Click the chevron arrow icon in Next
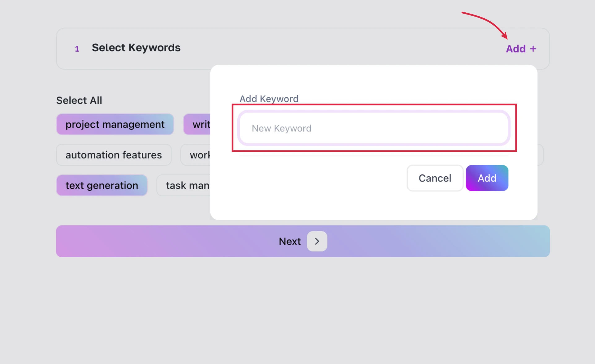The height and width of the screenshot is (364, 595). click(317, 241)
